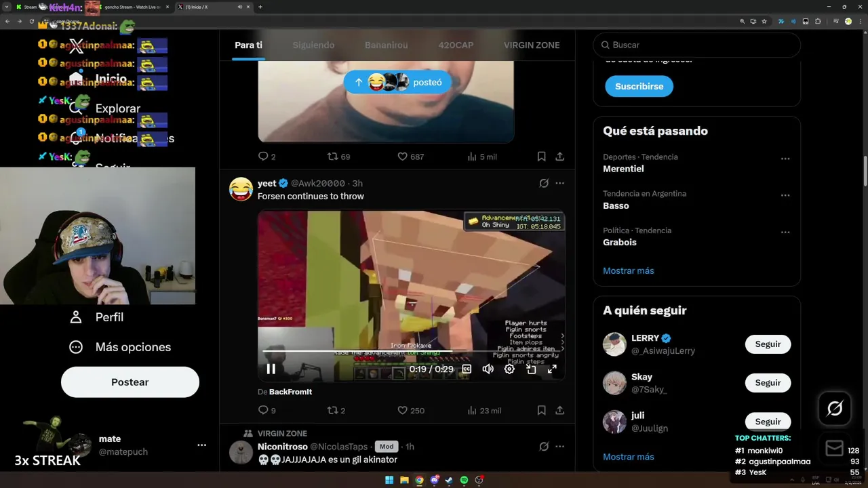Reply to the top post with 2 comments
868x488 pixels.
(267, 157)
